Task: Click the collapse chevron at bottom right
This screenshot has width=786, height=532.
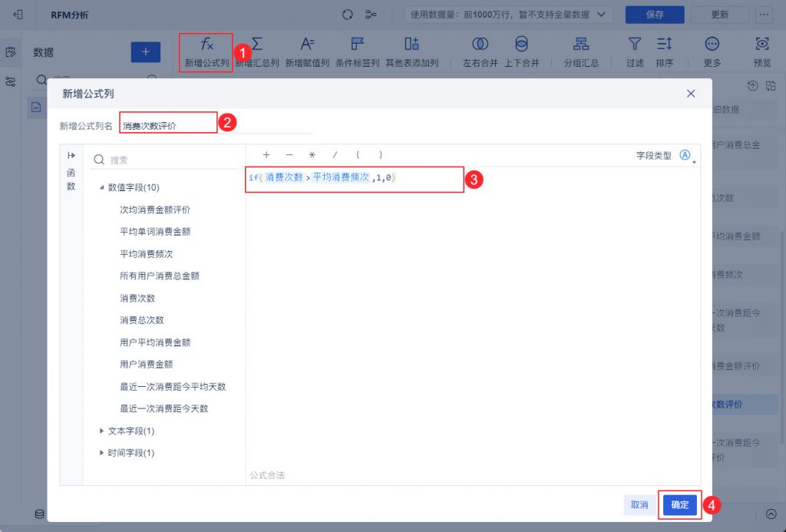Action: coord(771,514)
